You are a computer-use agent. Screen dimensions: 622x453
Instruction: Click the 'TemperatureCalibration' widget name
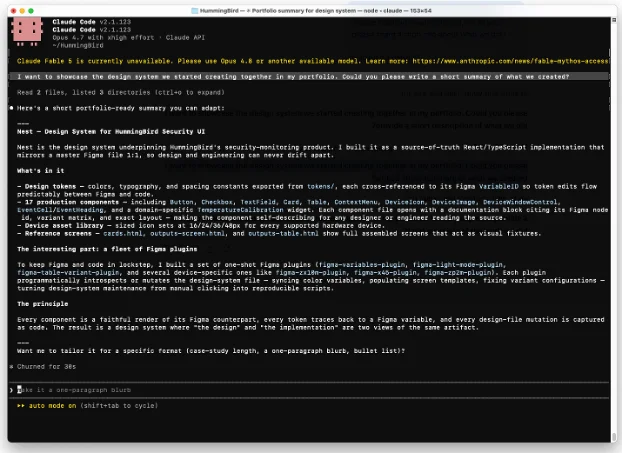[x=240, y=210]
